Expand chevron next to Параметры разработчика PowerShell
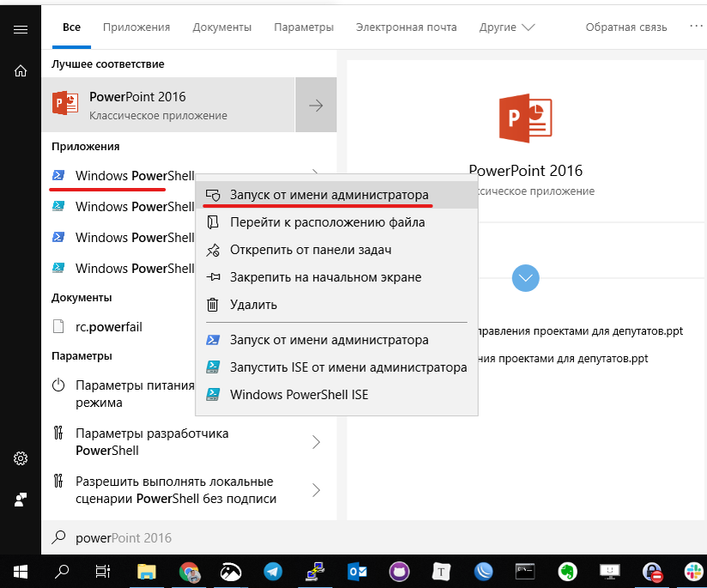Image resolution: width=707 pixels, height=588 pixels. [316, 442]
